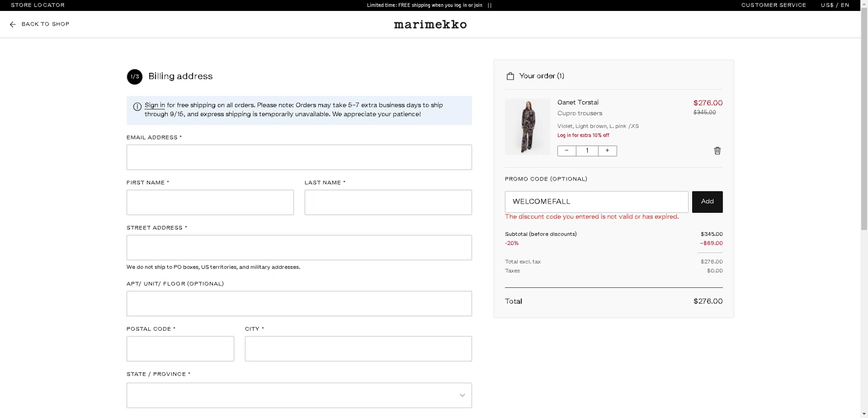This screenshot has height=418, width=868.
Task: Follow the Sign in link for free shipping
Action: pyautogui.click(x=155, y=105)
